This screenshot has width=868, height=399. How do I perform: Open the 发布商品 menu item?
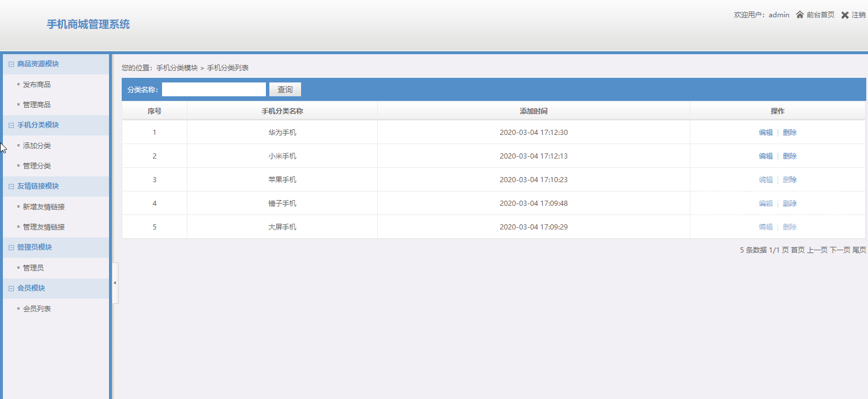click(37, 85)
